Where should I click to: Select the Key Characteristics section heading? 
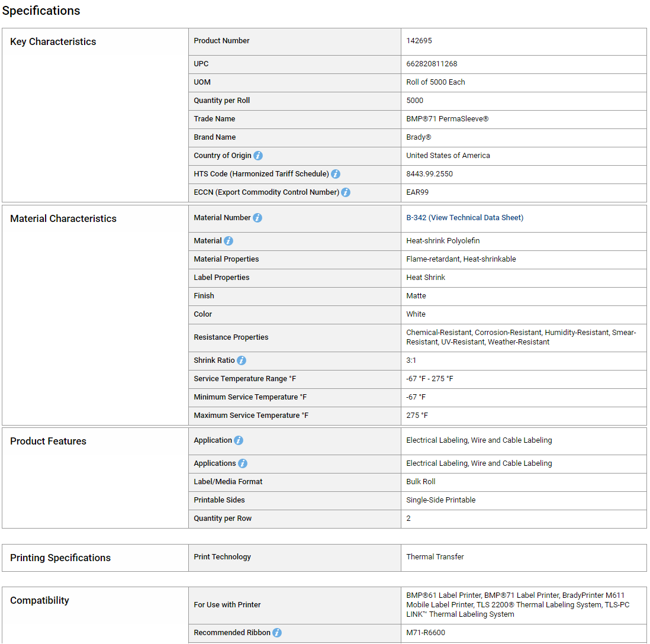(x=53, y=41)
